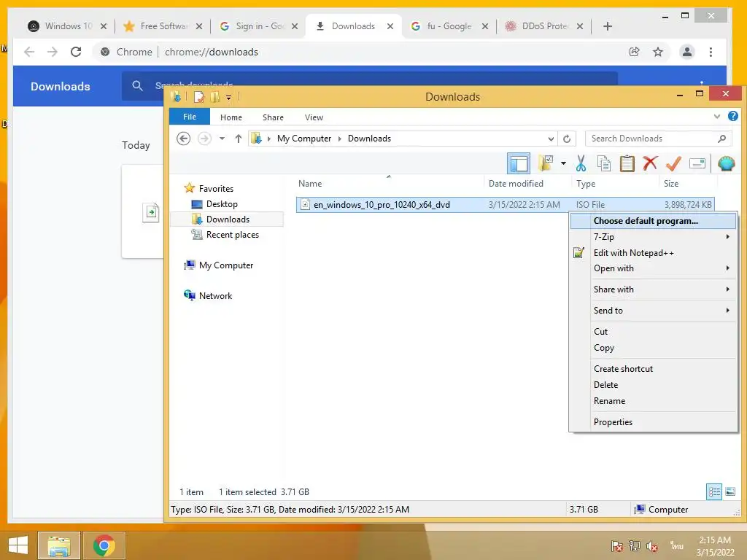Open the Chrome profile avatar icon
This screenshot has width=747, height=560.
(x=687, y=52)
